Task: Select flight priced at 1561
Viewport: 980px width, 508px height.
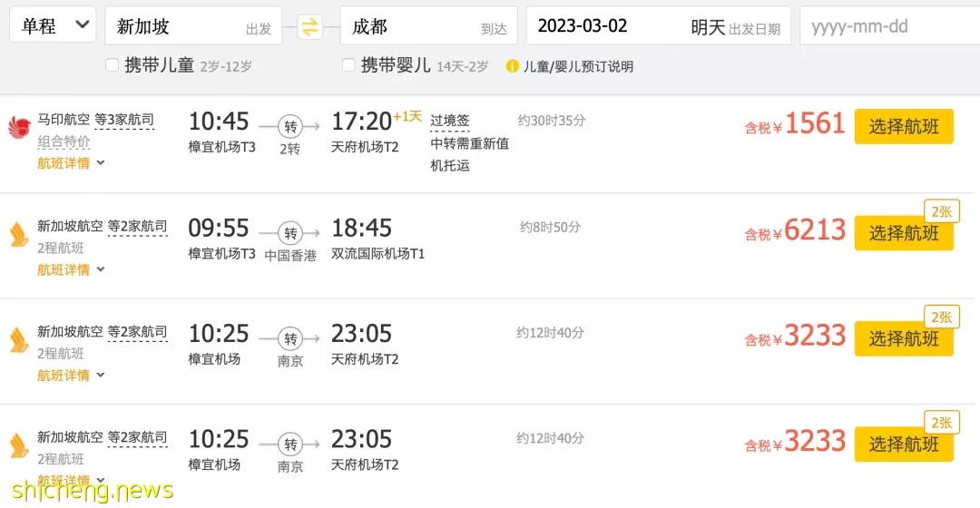Action: click(x=904, y=127)
